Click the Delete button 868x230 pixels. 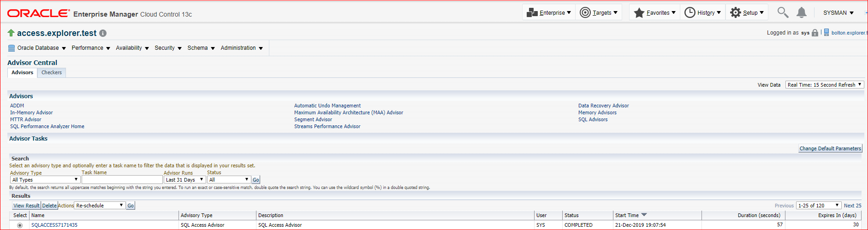click(x=49, y=206)
